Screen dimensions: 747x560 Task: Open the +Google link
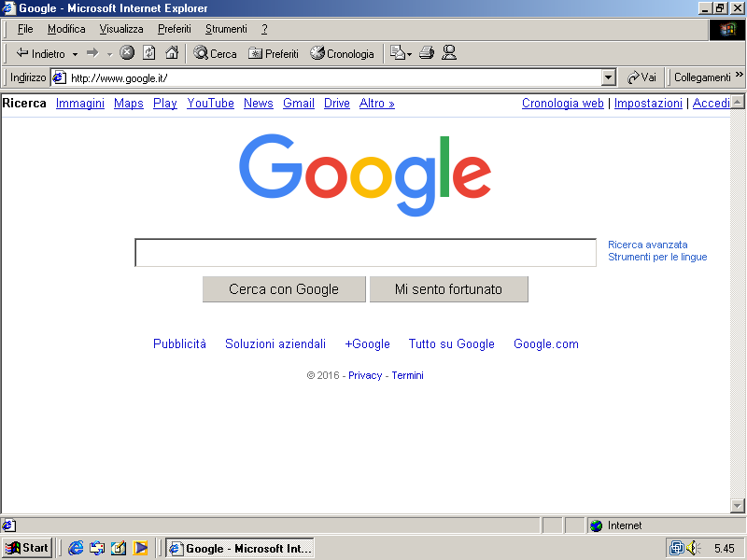(367, 343)
